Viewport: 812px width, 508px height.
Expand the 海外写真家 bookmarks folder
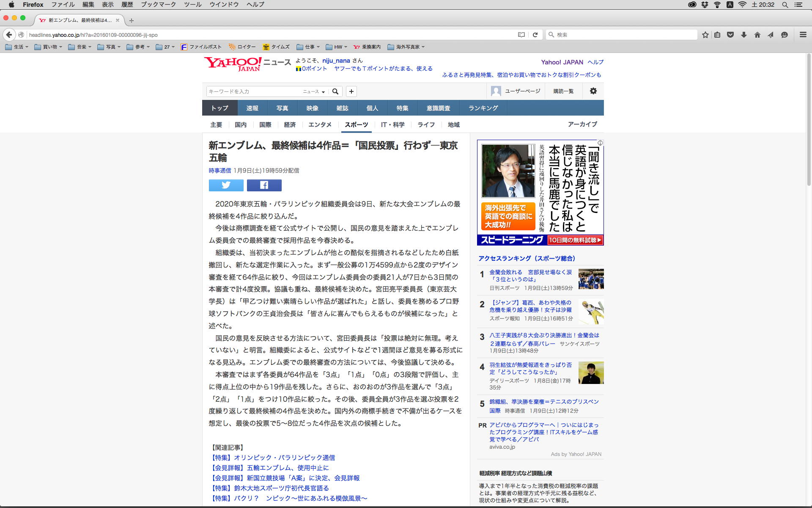click(406, 47)
